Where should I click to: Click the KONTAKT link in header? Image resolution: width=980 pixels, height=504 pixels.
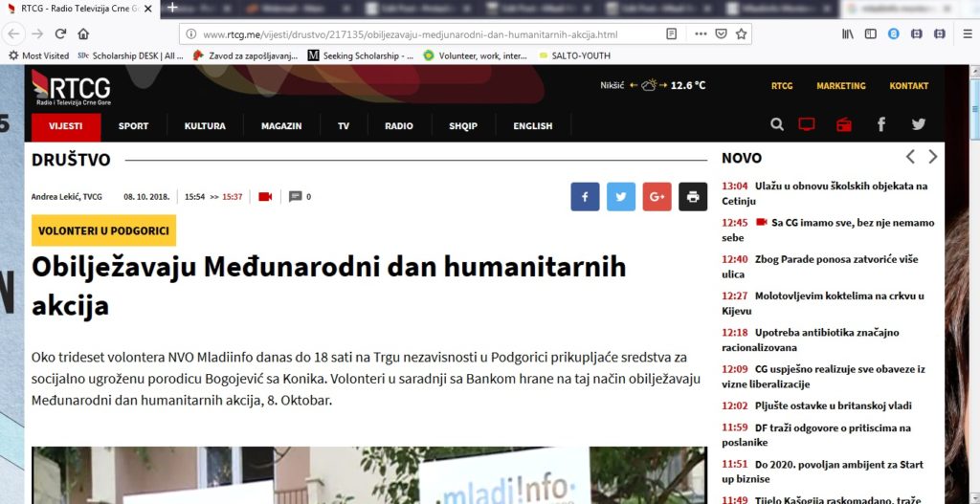pos(908,86)
